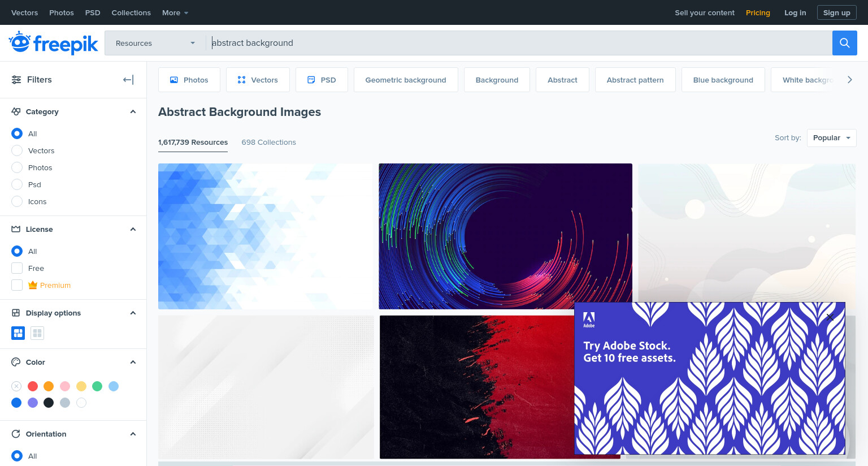The image size is (868, 466).
Task: Choose the orange color swatch
Action: coord(49,386)
